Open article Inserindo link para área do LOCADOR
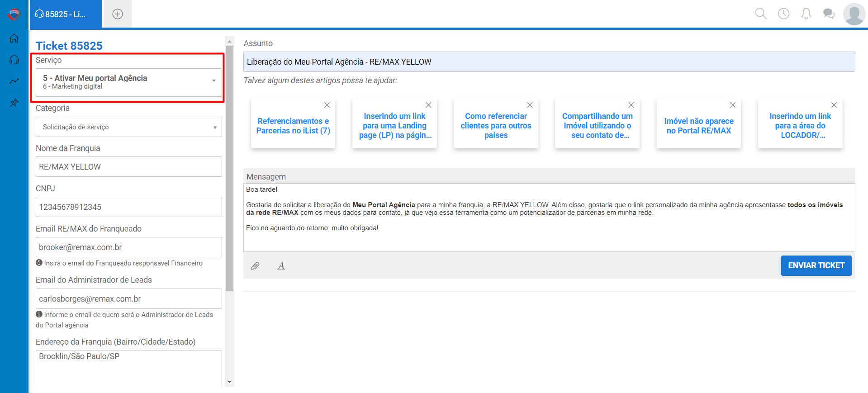Viewport: 868px width, 393px height. tap(800, 126)
